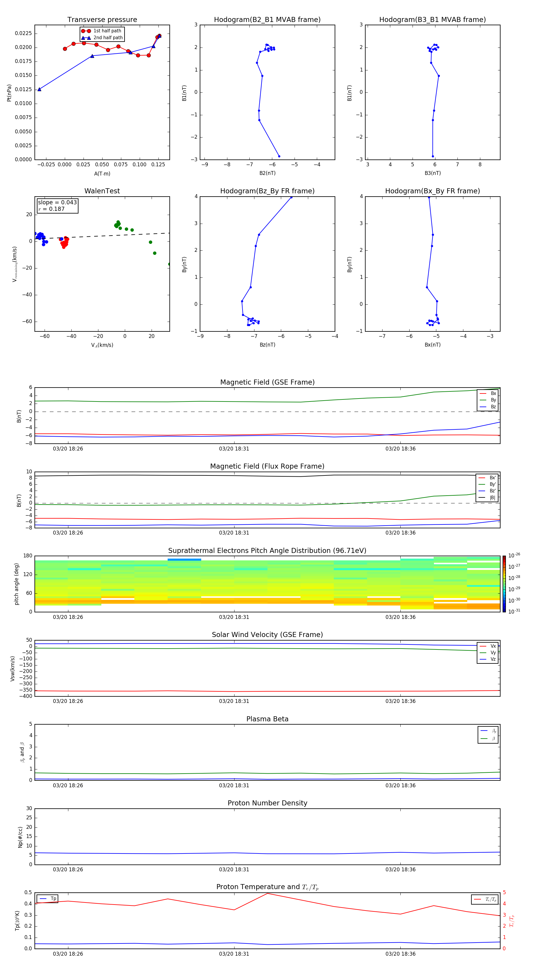Click the "Bz(nT)" x-axis label
The height and width of the screenshot is (980, 535).
267,345
